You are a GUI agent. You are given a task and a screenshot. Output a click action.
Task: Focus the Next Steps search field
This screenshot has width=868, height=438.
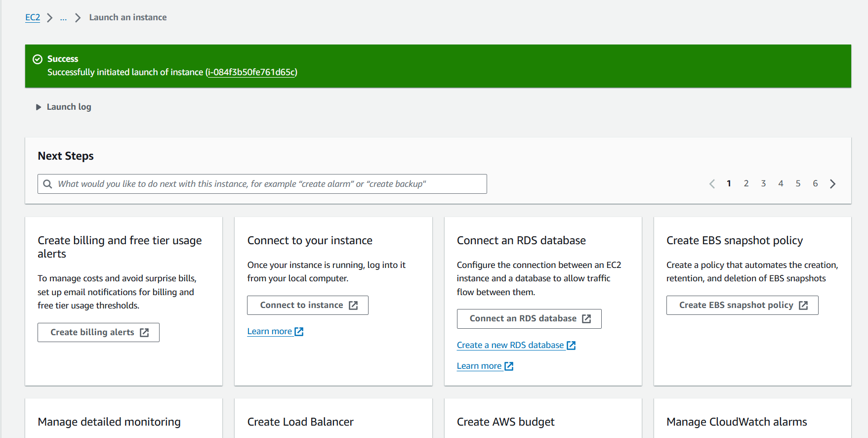[x=262, y=184]
